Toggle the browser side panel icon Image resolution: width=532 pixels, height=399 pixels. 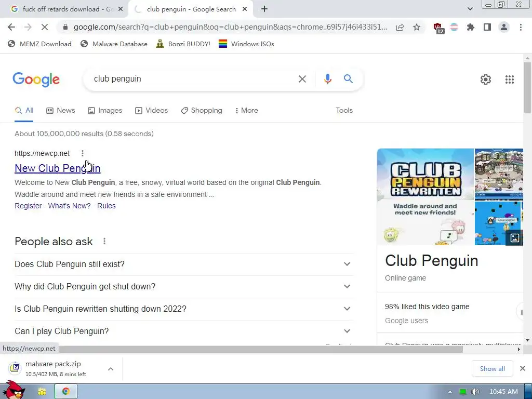[x=487, y=27]
